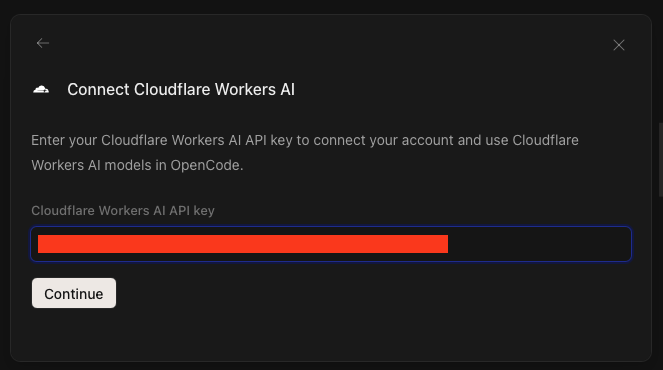Click the word 'Continue' inside the white button
Screen dimensions: 663x370
[74, 294]
